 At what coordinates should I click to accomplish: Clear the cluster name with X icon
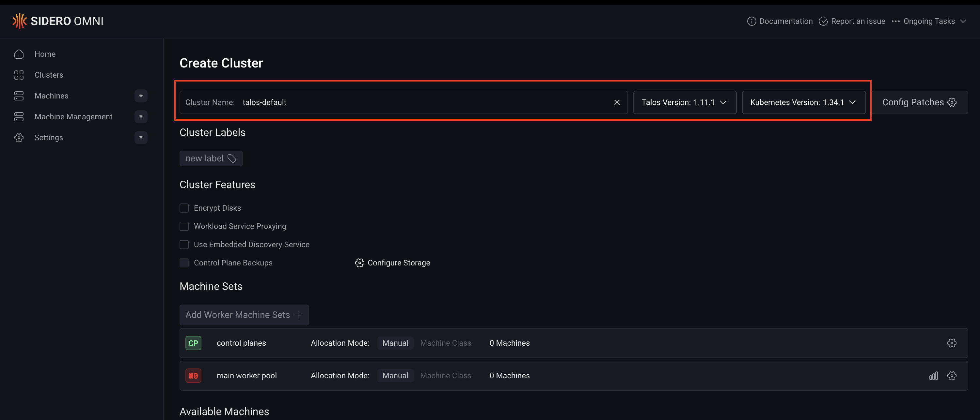click(x=617, y=102)
